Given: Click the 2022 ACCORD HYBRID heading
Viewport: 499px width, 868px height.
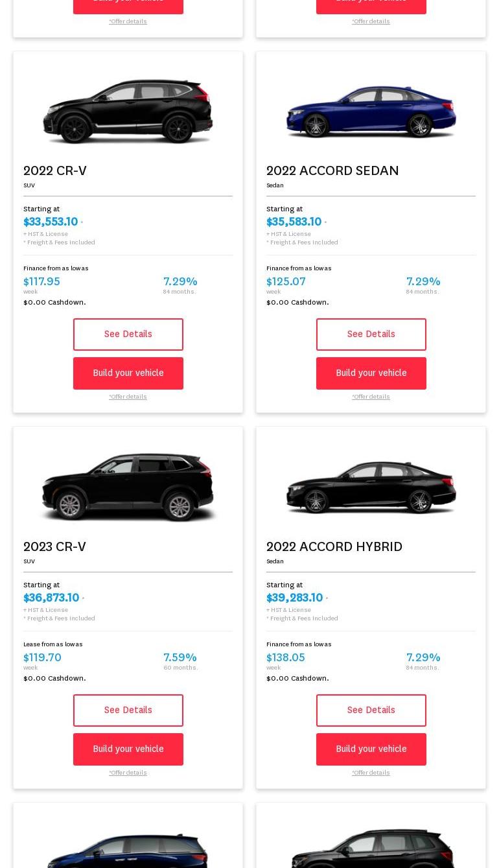Looking at the screenshot, I should tap(334, 547).
